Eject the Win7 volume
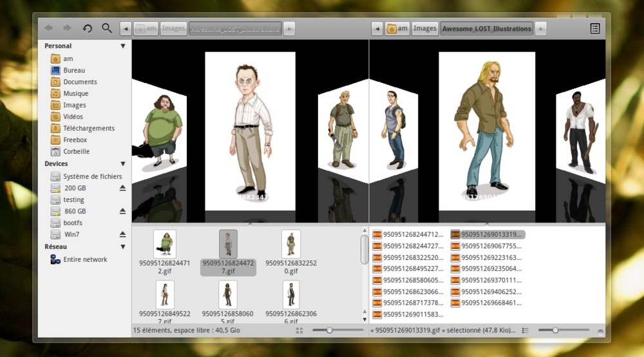The image size is (644, 357). click(x=122, y=234)
